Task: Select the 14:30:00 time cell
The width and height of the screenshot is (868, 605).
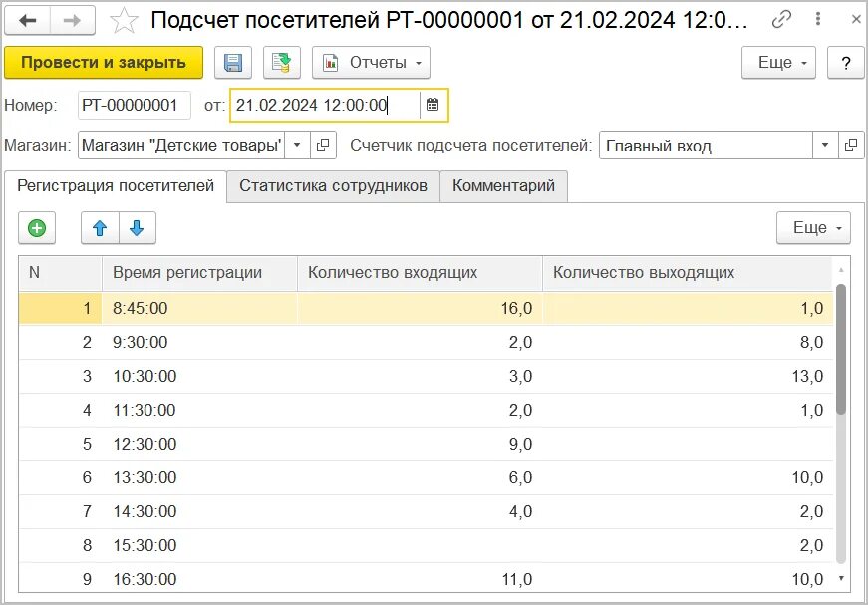Action: (x=200, y=511)
